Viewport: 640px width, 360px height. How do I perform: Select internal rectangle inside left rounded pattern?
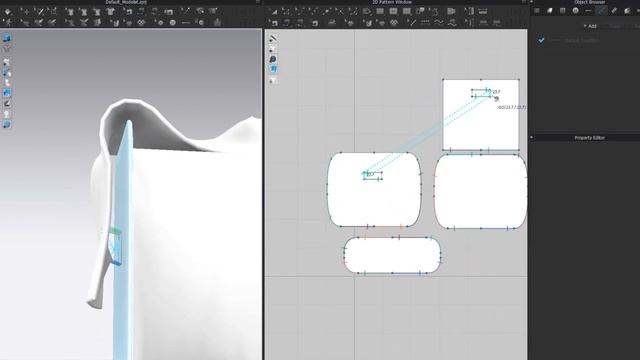point(373,176)
